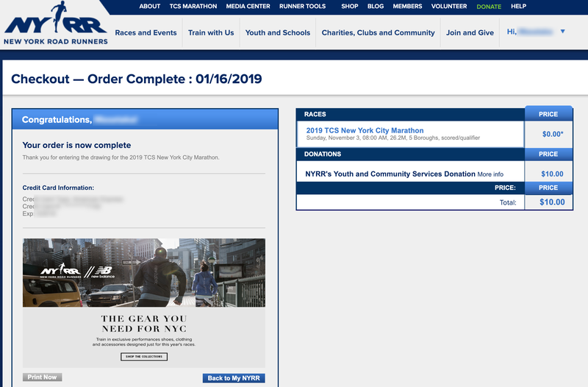
Task: Go to Join and Give
Action: [x=470, y=32]
